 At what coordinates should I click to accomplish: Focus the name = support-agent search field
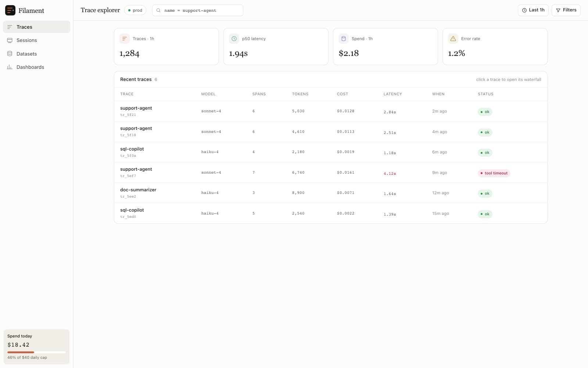pos(198,10)
